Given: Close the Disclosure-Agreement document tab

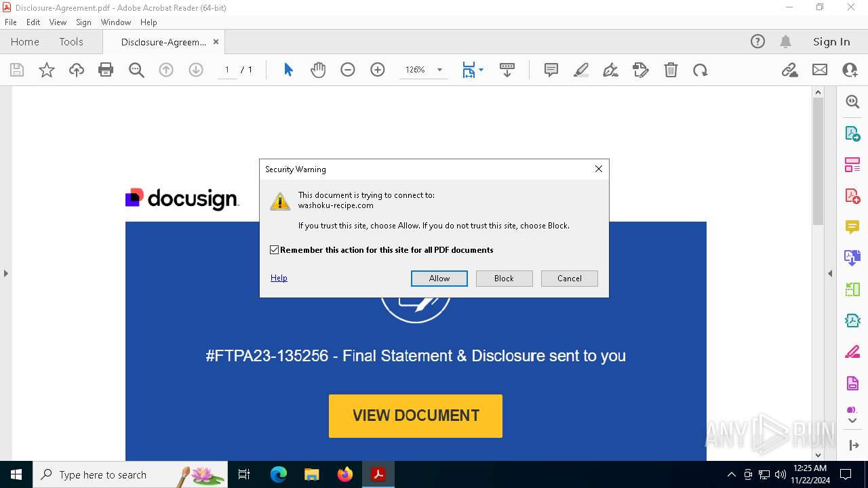Looking at the screenshot, I should tap(216, 41).
